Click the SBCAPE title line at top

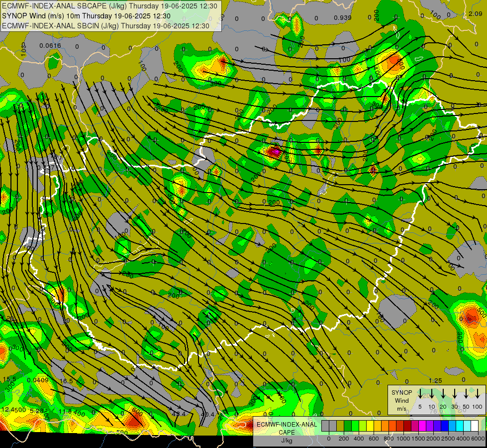pos(110,5)
